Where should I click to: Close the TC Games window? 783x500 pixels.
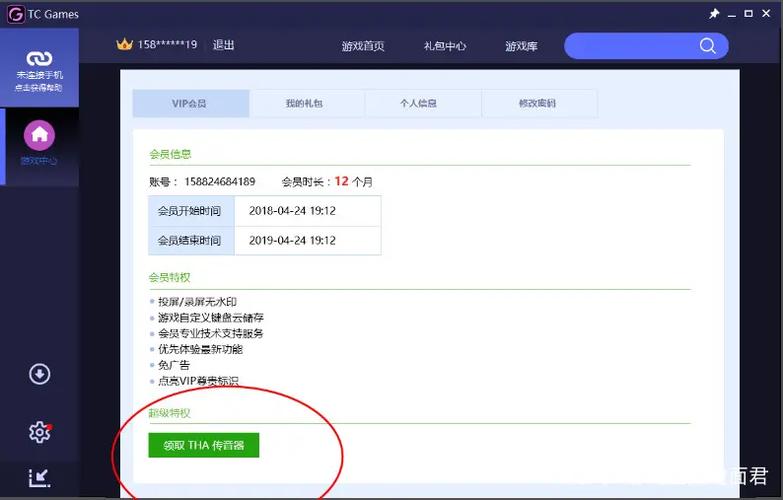[767, 14]
